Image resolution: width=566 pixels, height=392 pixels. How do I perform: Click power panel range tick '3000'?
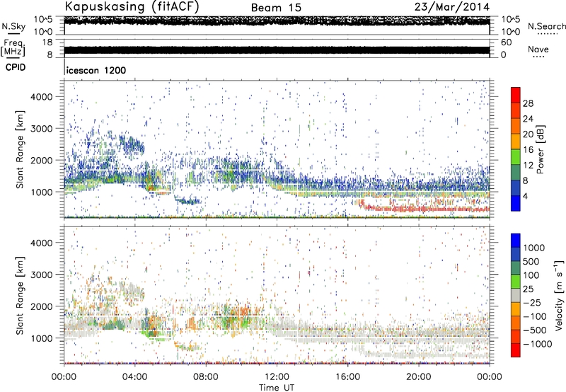(42, 129)
